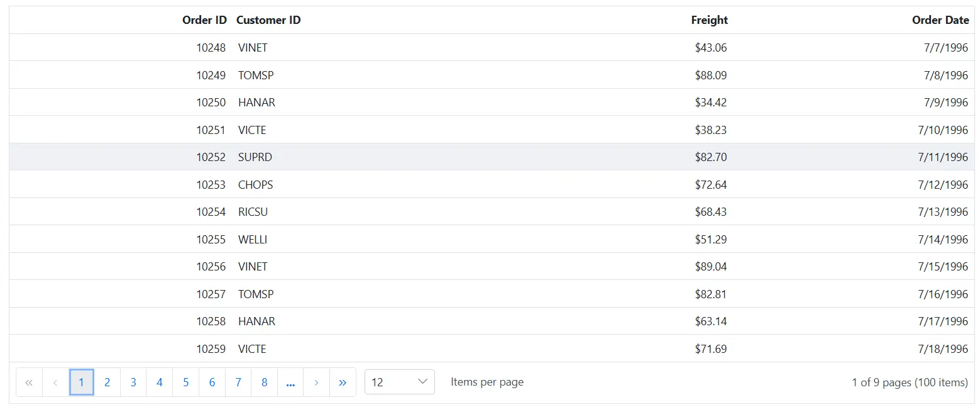Click freight value $82.70
Screen dimensions: 980x407
(711, 157)
